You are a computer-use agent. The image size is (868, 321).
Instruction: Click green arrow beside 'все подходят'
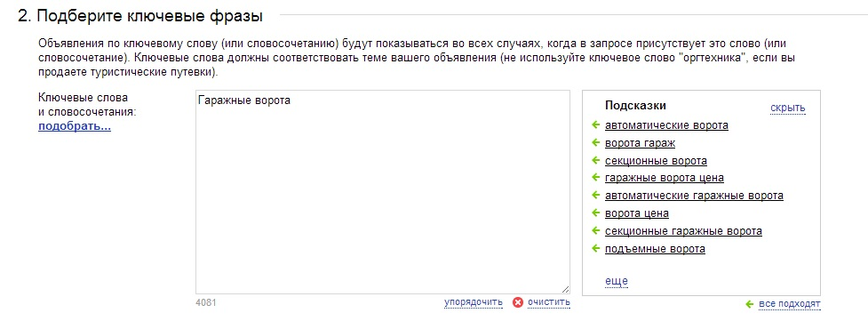pos(750,304)
